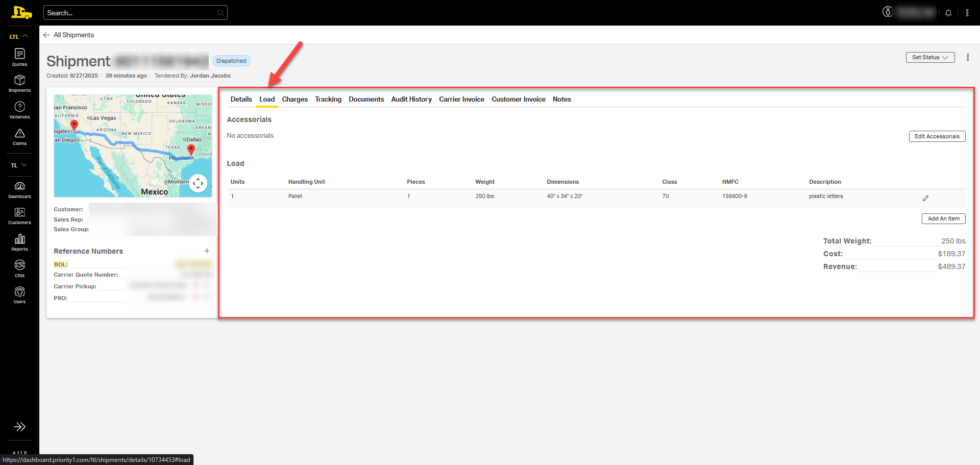Open notifications via the bell icon
Screen dimensions: 980x465
pos(948,13)
